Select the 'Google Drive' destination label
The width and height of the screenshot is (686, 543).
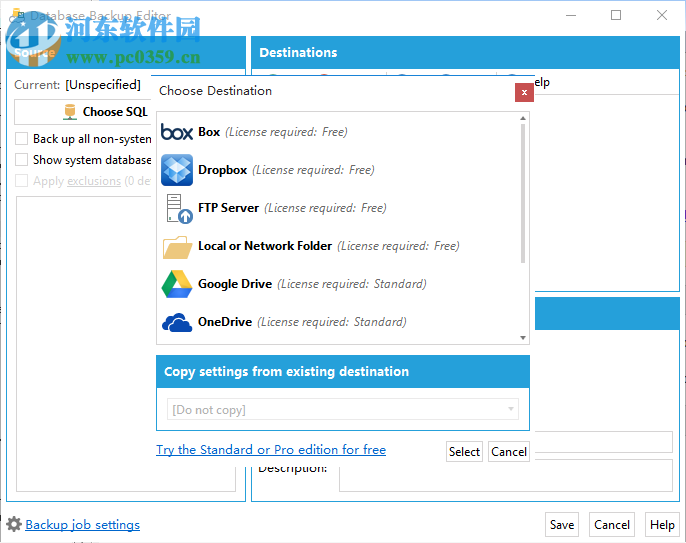(235, 284)
